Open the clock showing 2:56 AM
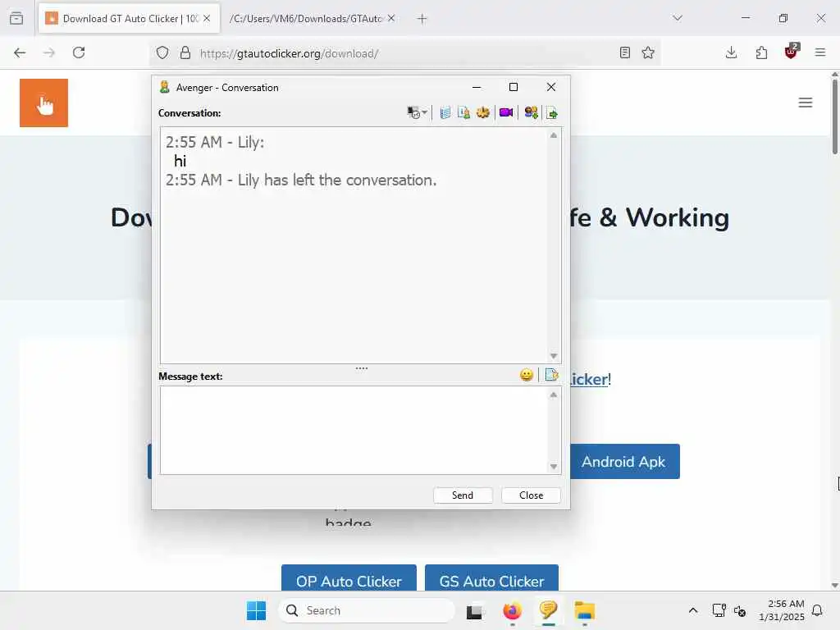Image resolution: width=840 pixels, height=630 pixels. click(782, 610)
